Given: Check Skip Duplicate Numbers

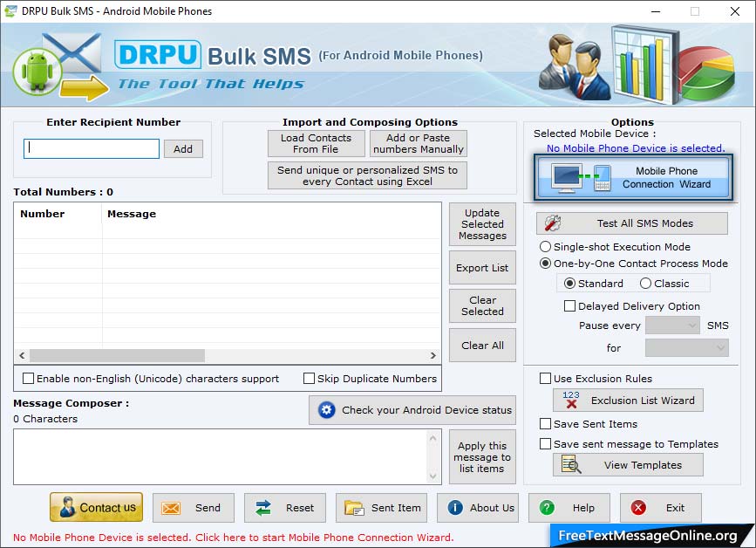Looking at the screenshot, I should point(309,378).
